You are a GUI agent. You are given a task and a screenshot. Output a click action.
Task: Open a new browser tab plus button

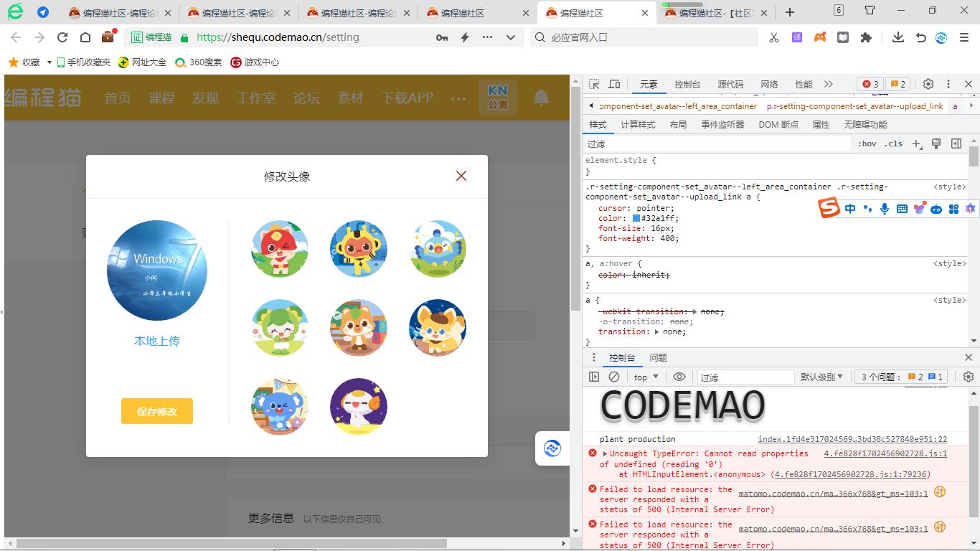(x=790, y=12)
